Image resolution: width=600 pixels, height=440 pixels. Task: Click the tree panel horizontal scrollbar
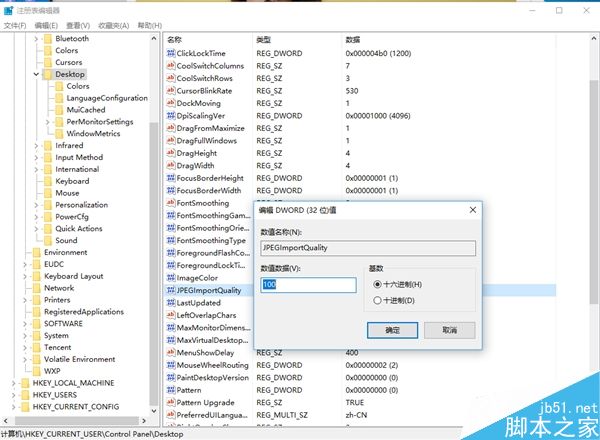(x=77, y=420)
